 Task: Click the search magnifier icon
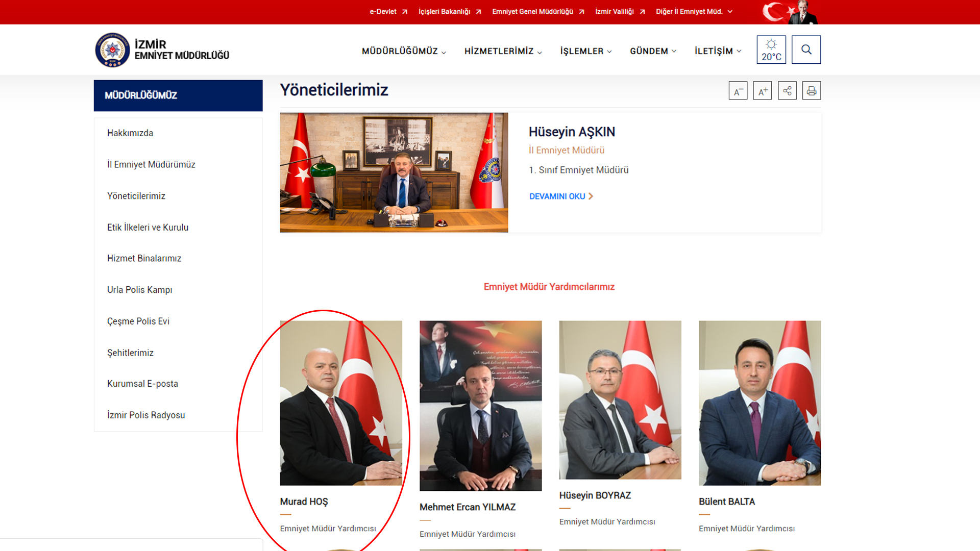pyautogui.click(x=806, y=49)
